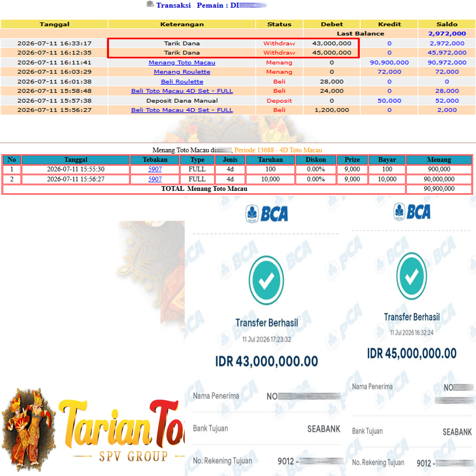Select the 900,000 menang amount
The image size is (476, 476).
pyautogui.click(x=439, y=169)
